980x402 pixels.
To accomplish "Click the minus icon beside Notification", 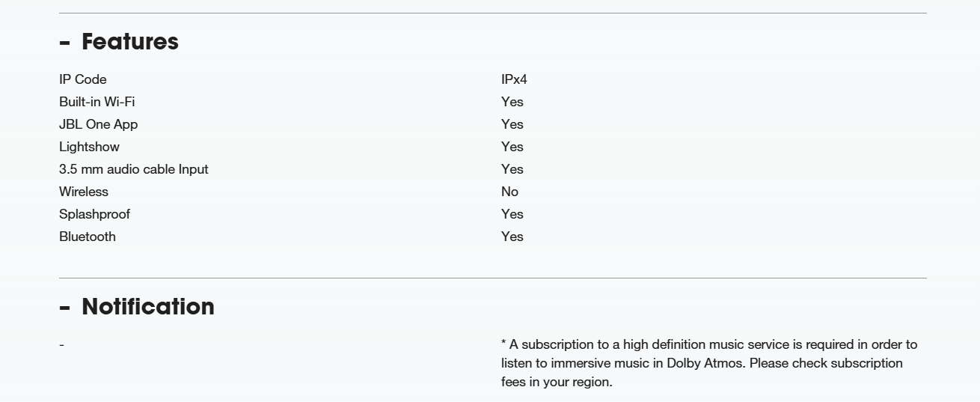I will 64,308.
